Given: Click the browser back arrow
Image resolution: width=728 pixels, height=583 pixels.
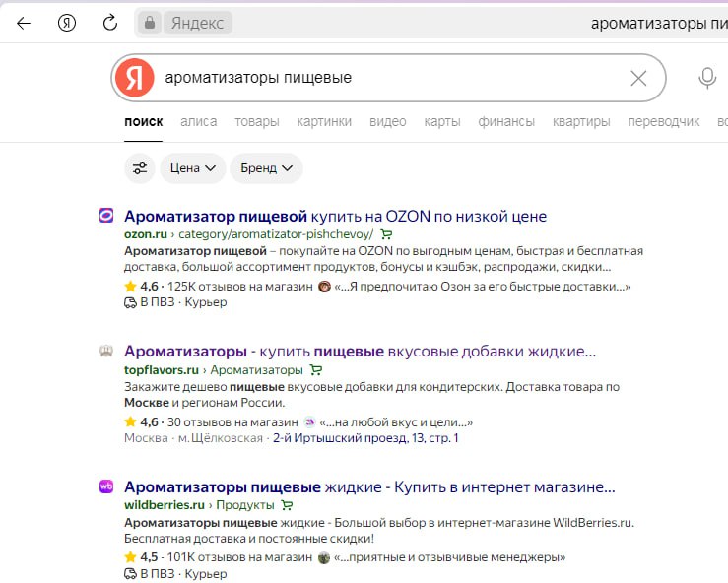Looking at the screenshot, I should 24,23.
